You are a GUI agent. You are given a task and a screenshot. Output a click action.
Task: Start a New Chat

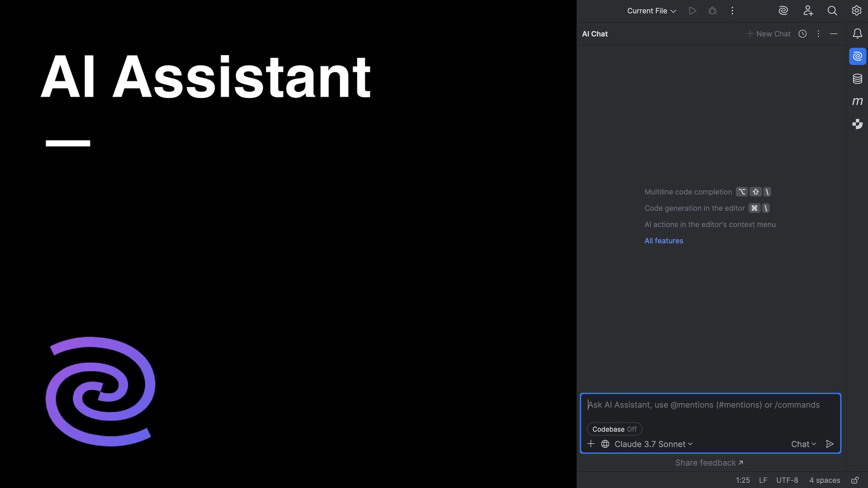click(x=769, y=34)
